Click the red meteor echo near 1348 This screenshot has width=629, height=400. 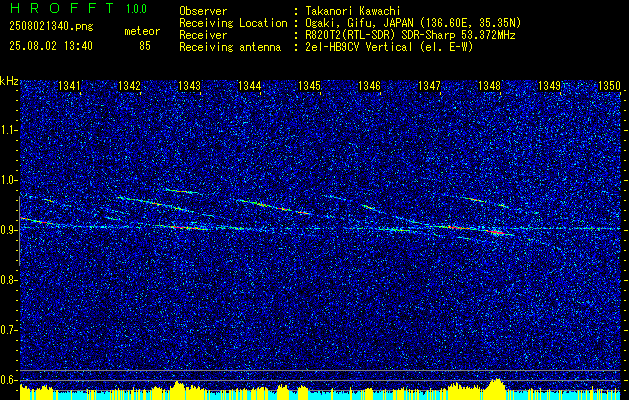(x=497, y=232)
